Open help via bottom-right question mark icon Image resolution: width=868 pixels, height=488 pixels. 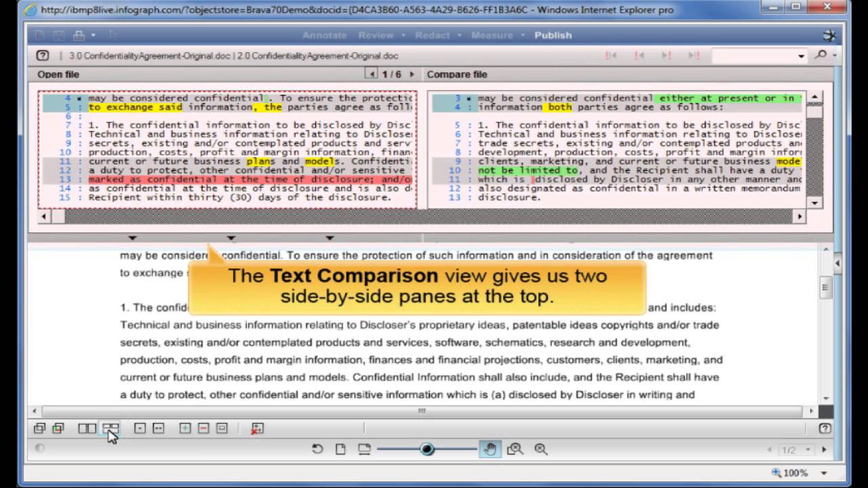[x=825, y=428]
